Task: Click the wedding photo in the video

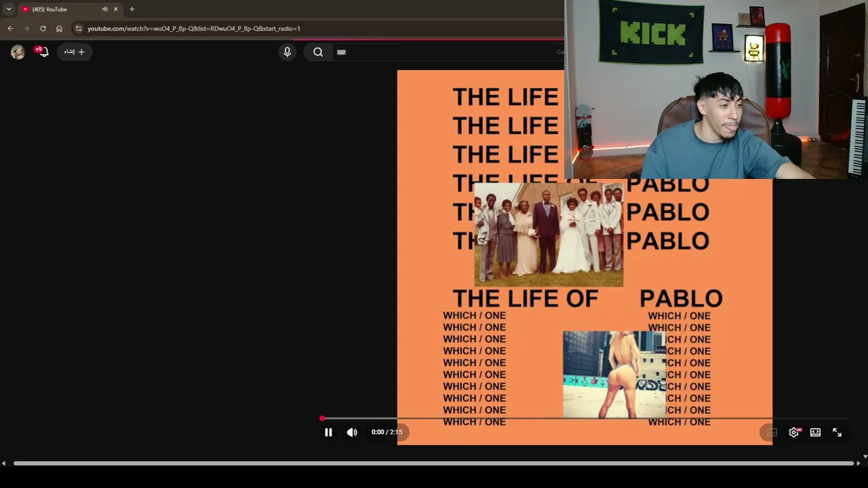Action: tap(548, 234)
